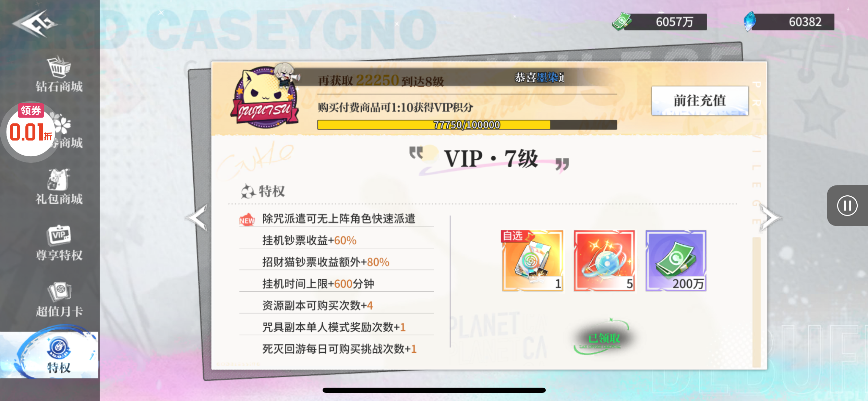Tap the blue crystal gem icon
The height and width of the screenshot is (401, 868).
click(x=750, y=21)
